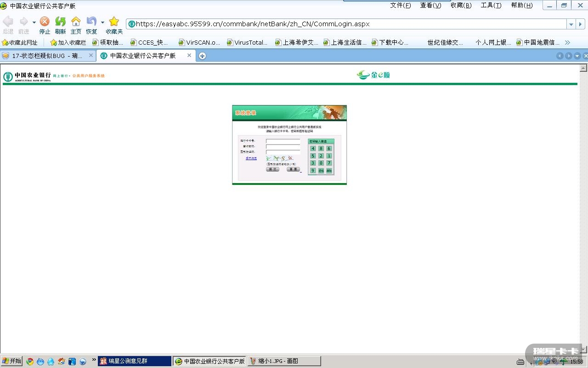Stop loading with the 停止 icon
Screen dimensions: 588x368
coord(45,22)
